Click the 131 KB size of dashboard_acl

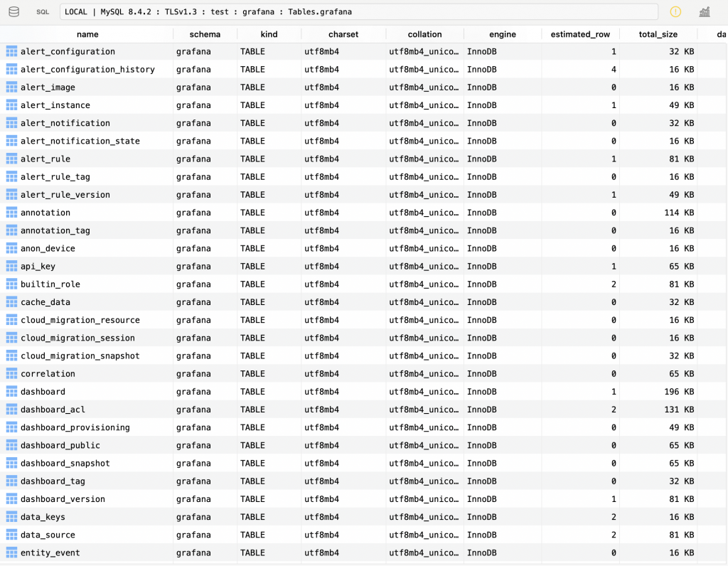coord(679,410)
